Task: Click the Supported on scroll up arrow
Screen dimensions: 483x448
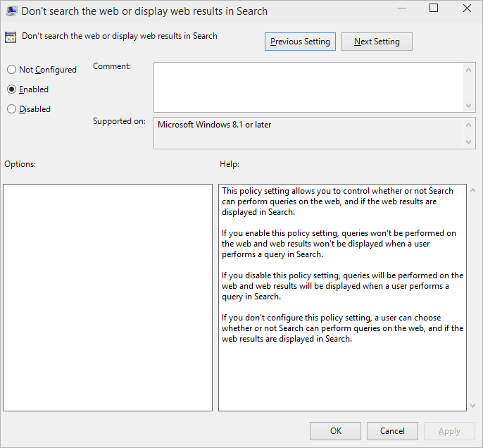Action: 468,125
